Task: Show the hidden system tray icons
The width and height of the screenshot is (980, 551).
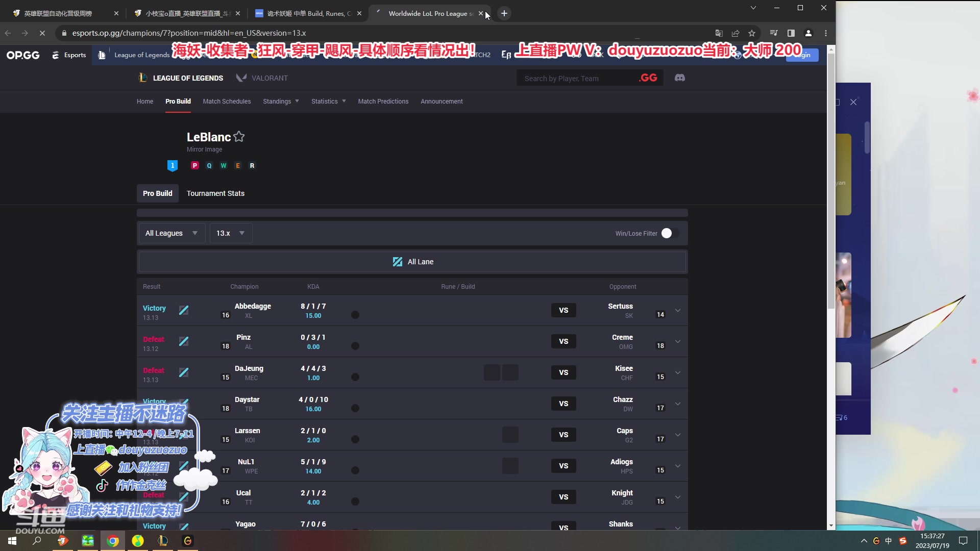Action: click(x=864, y=541)
